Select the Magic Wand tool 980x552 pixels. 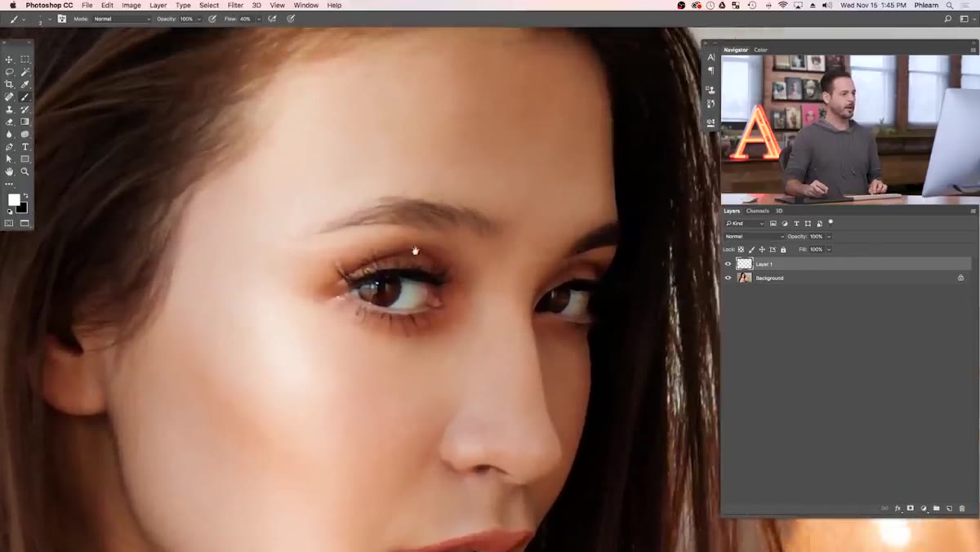click(24, 72)
